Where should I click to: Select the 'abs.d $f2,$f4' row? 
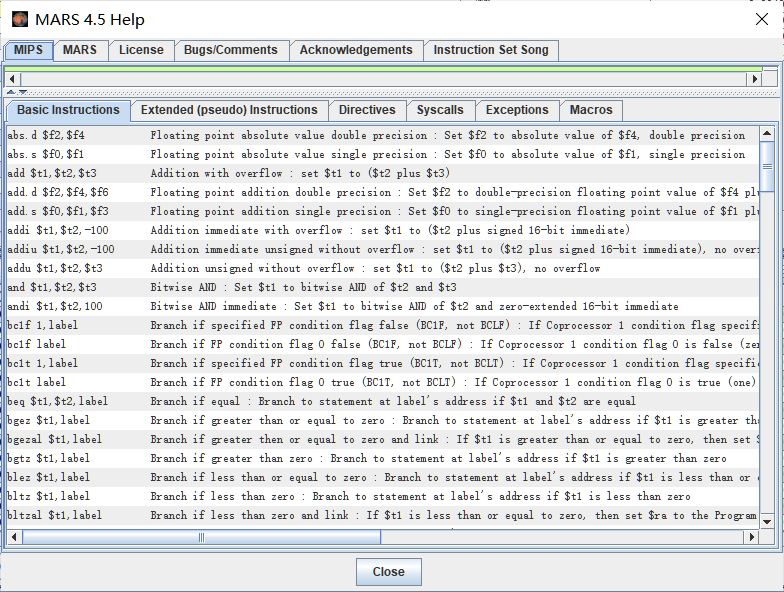[x=383, y=136]
